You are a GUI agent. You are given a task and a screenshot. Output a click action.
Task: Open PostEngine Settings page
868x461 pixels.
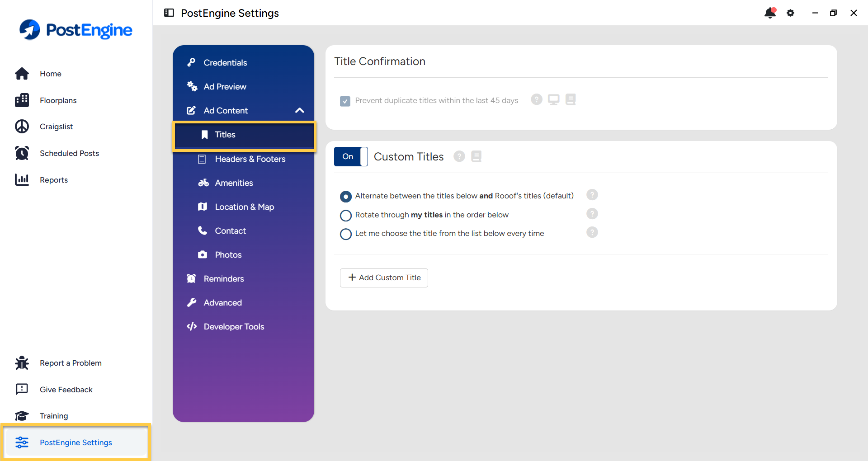click(x=76, y=442)
